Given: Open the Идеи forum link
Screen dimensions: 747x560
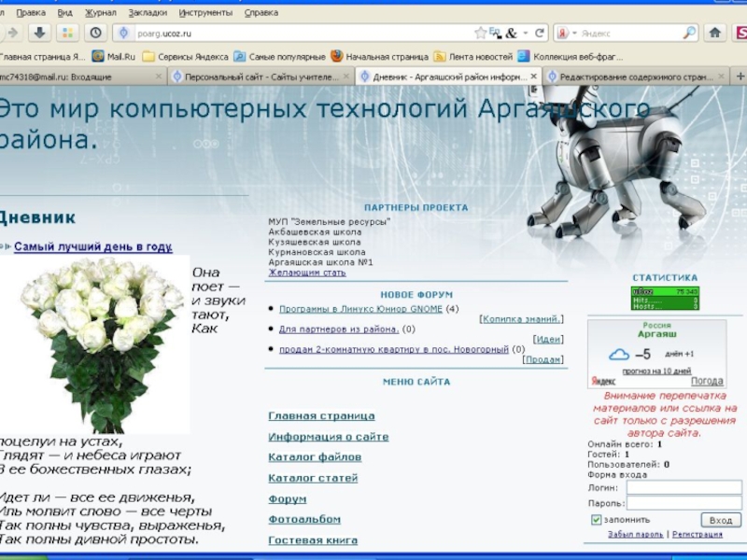Looking at the screenshot, I should 548,339.
